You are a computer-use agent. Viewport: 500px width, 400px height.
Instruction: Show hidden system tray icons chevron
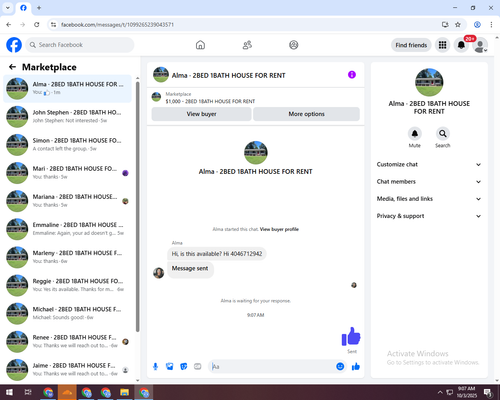coord(440,392)
